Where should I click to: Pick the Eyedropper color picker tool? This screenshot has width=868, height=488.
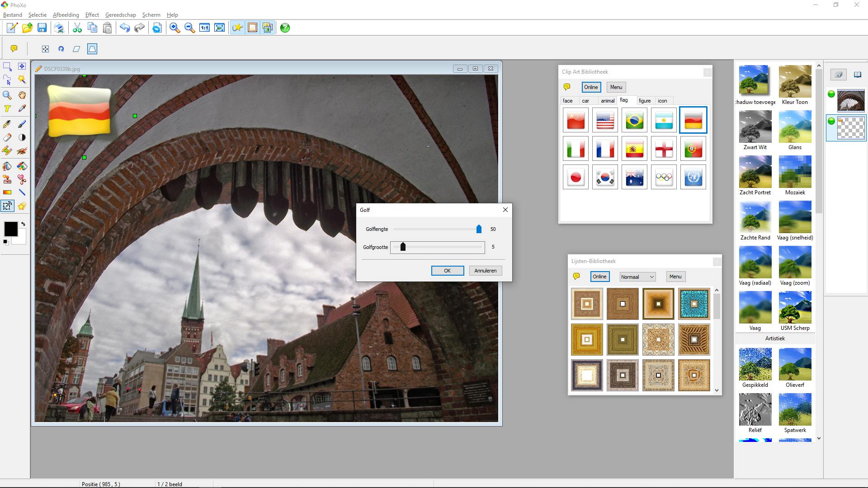[x=22, y=109]
